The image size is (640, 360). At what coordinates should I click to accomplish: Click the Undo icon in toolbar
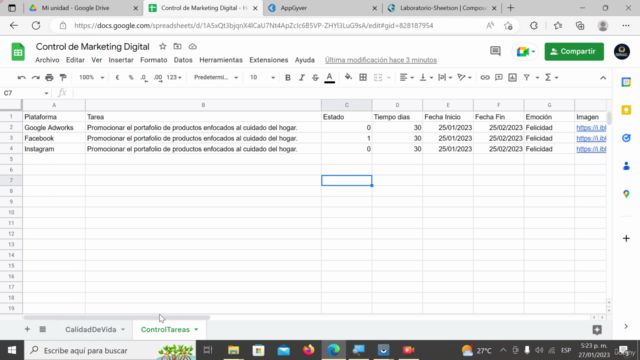tap(22, 78)
